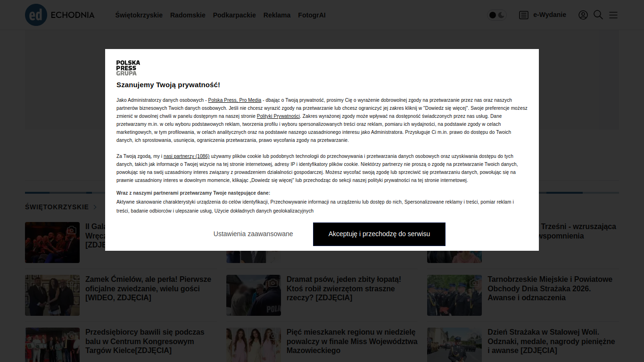Screen dimensions: 644x362
Task: Open the e-Wydanie newspaper icon
Action: pos(523,15)
